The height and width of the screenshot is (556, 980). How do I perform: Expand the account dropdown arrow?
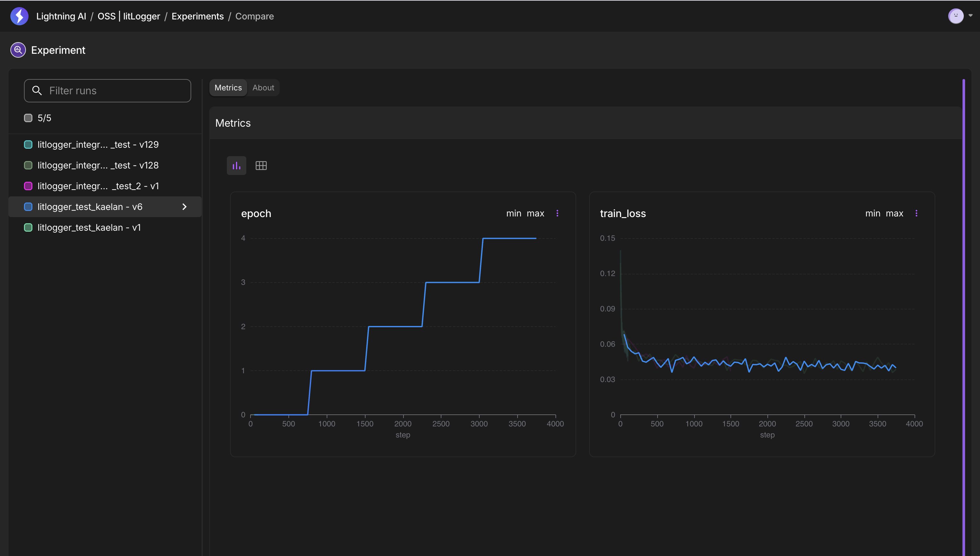[x=971, y=16]
